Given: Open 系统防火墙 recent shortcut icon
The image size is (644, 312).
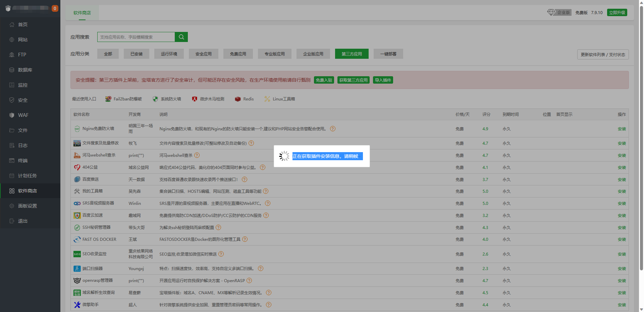Looking at the screenshot, I should [x=155, y=99].
